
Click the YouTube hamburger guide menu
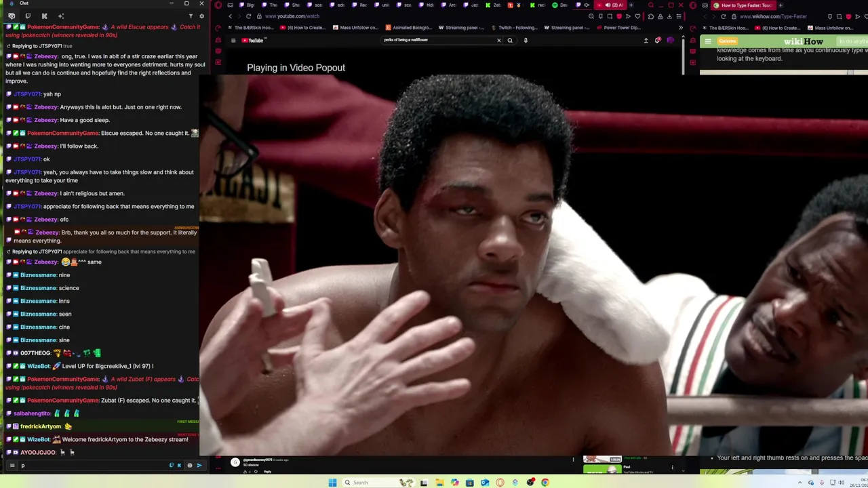pos(233,40)
